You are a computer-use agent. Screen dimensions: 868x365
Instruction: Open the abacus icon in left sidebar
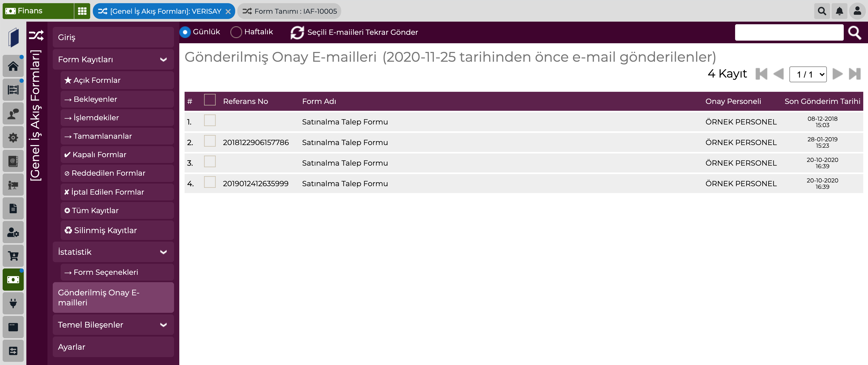click(13, 90)
